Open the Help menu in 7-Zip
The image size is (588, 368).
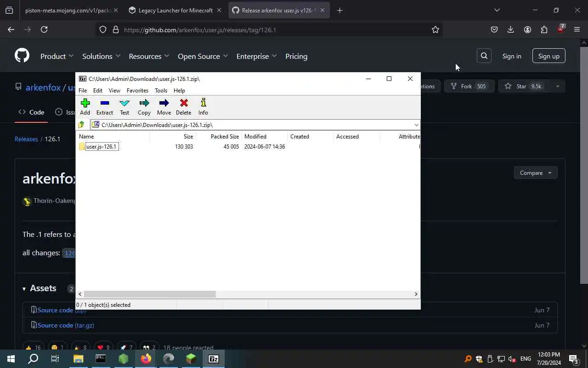[x=179, y=91]
